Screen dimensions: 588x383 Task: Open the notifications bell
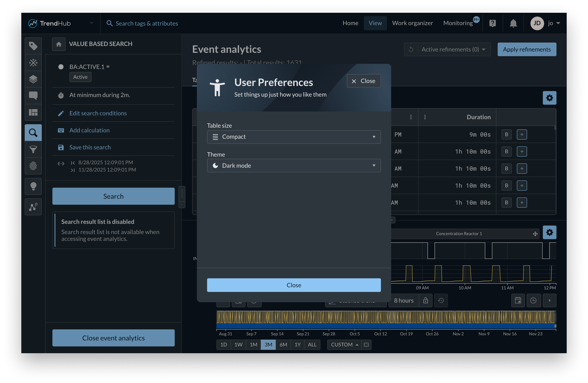tap(513, 23)
